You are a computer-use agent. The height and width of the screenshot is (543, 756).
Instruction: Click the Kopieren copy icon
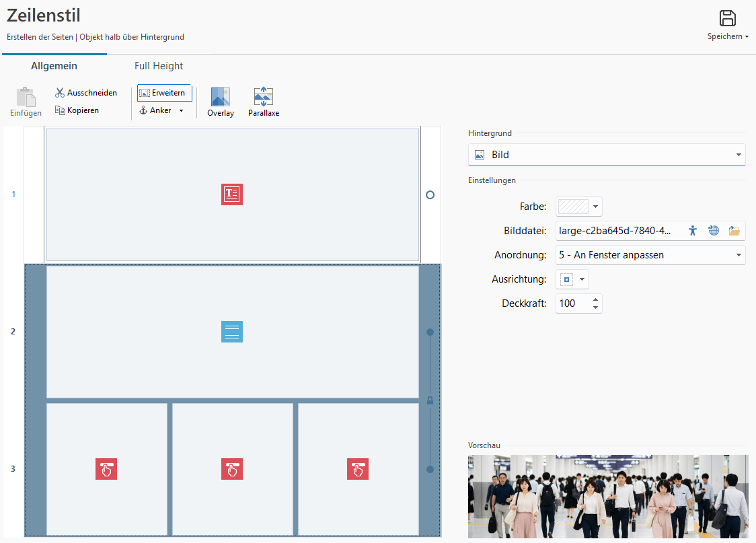[x=60, y=110]
